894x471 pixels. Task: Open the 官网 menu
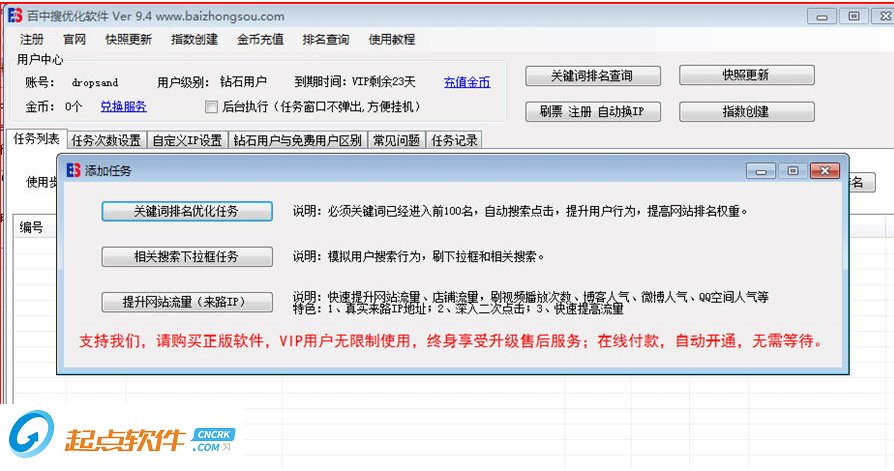point(75,40)
